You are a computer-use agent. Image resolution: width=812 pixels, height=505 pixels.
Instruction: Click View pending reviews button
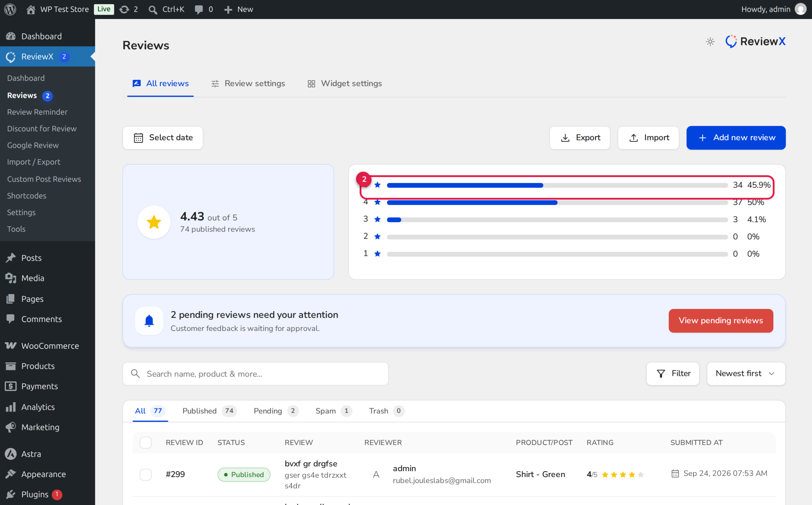[721, 320]
